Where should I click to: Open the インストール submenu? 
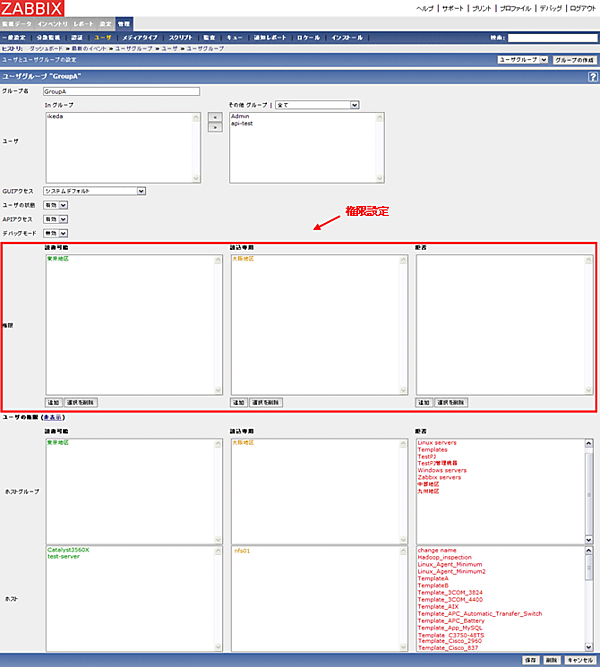coord(347,38)
